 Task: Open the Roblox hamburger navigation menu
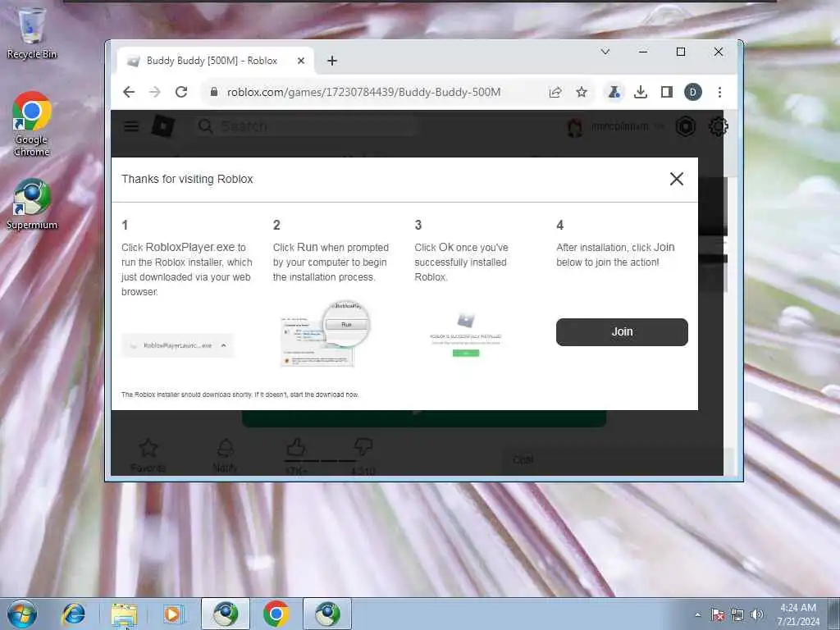[x=131, y=126]
